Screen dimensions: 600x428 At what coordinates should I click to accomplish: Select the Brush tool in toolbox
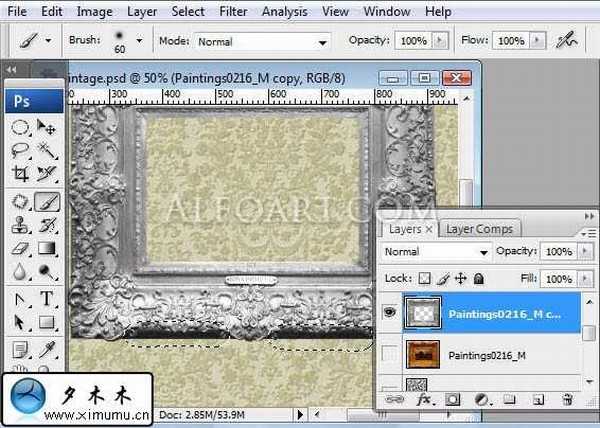click(47, 202)
